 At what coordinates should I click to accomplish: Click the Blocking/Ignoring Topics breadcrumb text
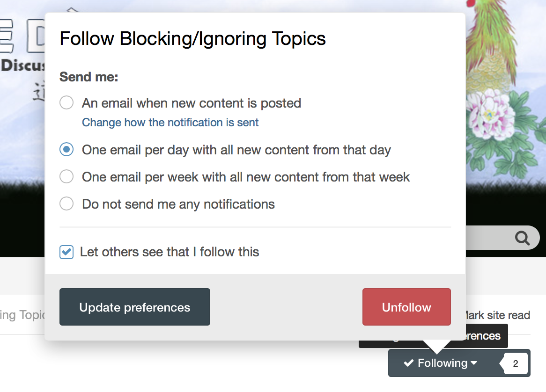click(x=22, y=315)
